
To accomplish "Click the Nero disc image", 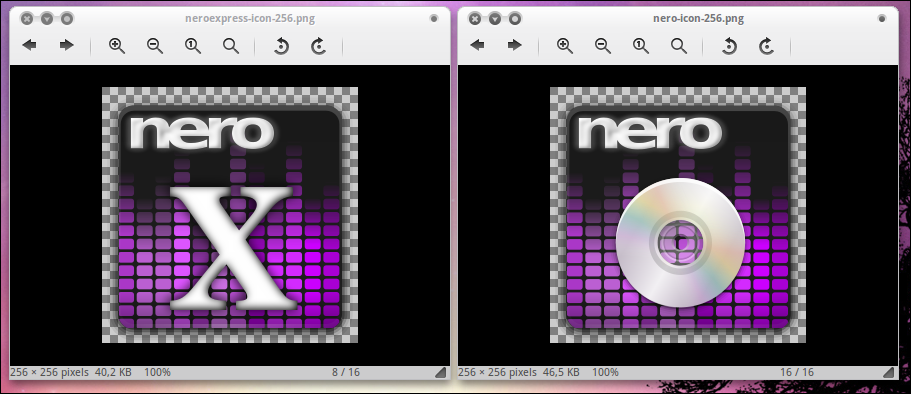I will (x=678, y=215).
